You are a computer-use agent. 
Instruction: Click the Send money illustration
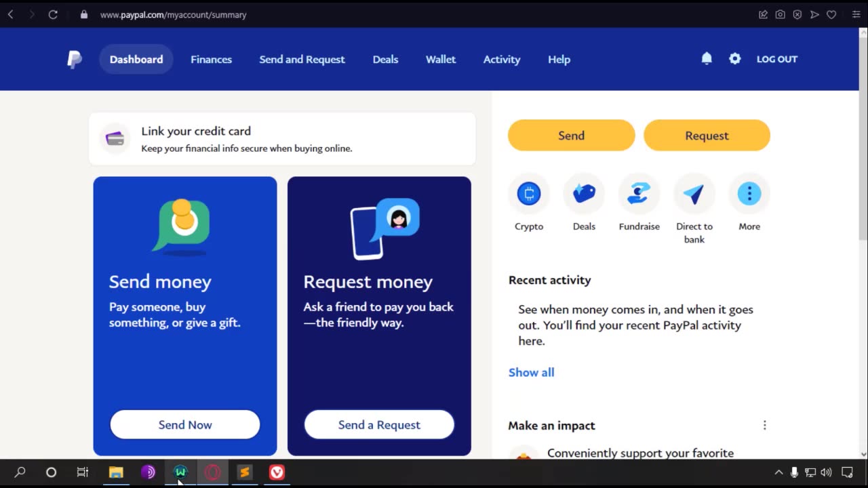pos(182,228)
